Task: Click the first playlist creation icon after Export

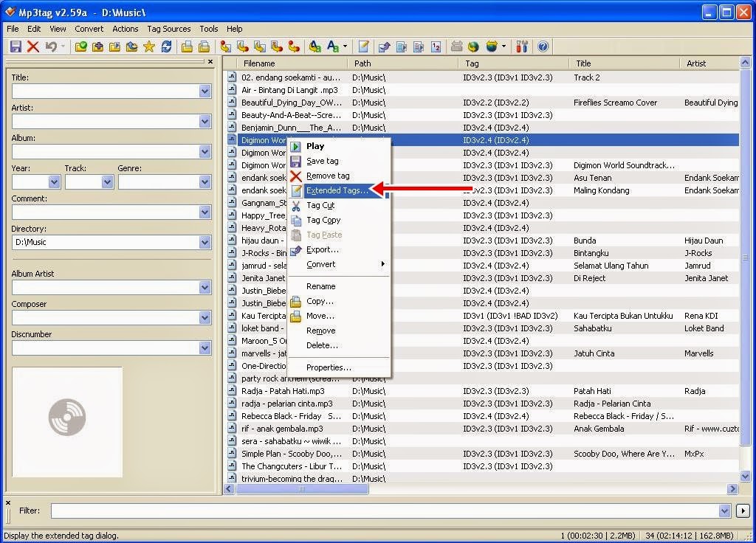Action: (x=401, y=46)
